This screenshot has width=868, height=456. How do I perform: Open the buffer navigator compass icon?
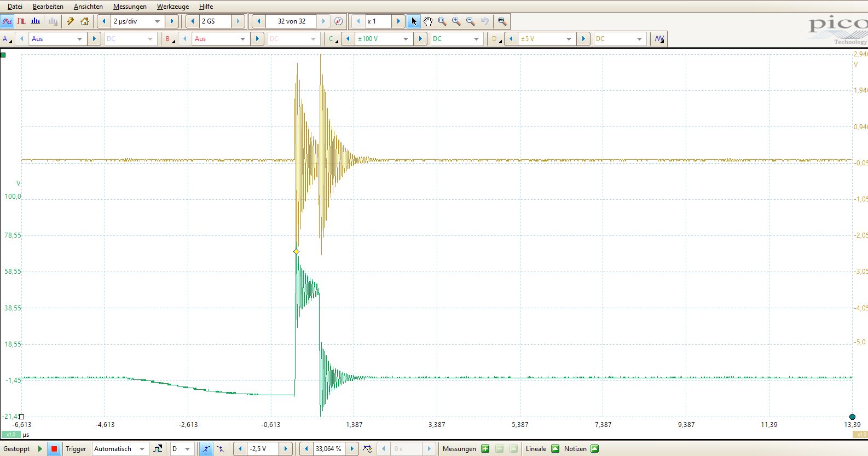pyautogui.click(x=338, y=21)
